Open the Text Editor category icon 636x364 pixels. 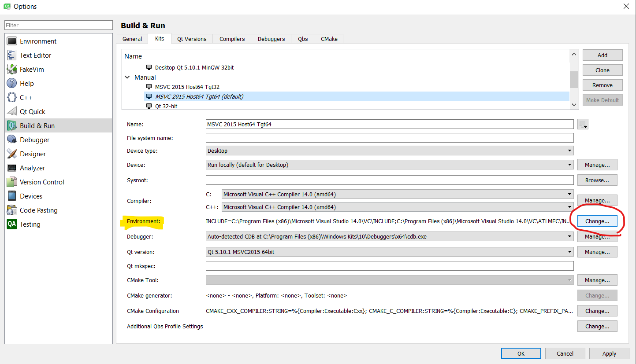pyautogui.click(x=12, y=55)
